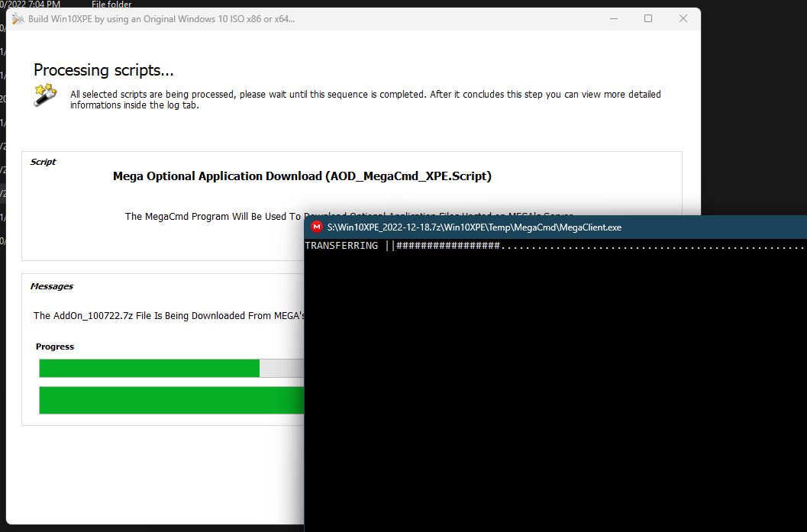
Task: Click the red MEGA icon in console title bar
Action: [x=317, y=227]
